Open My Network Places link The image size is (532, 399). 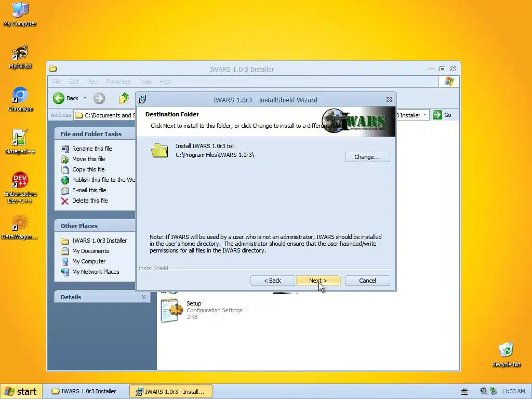click(x=96, y=272)
